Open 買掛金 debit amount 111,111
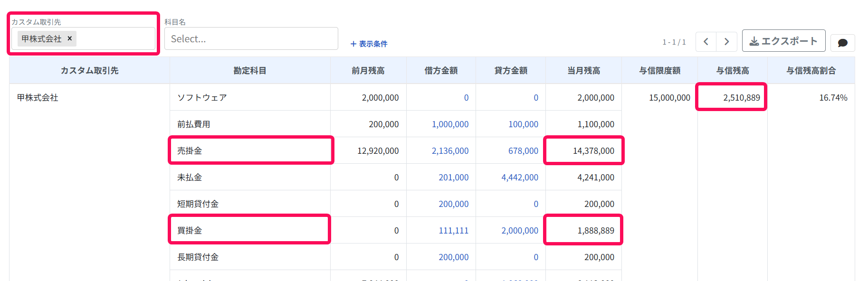 pyautogui.click(x=453, y=230)
